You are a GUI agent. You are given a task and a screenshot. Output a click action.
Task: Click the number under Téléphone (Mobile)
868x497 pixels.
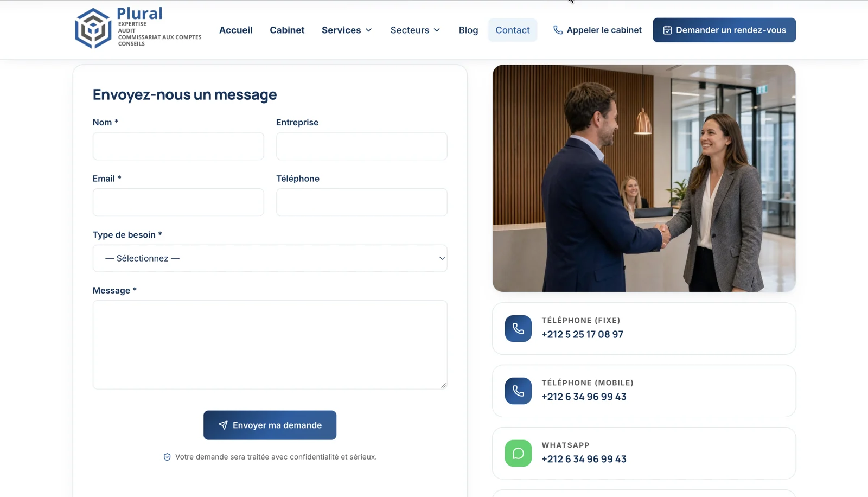584,397
